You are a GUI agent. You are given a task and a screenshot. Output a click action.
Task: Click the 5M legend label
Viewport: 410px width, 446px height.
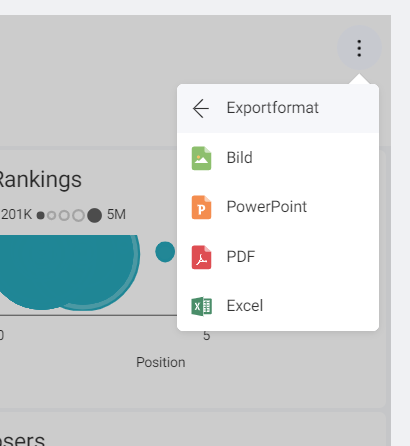click(116, 215)
